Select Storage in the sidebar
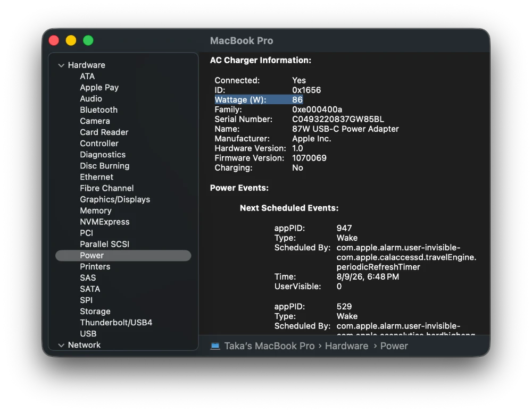Screen dimensions: 532x412 95,312
